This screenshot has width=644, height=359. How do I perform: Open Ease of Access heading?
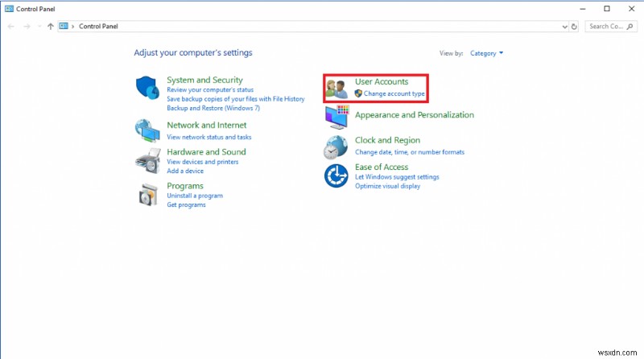tap(382, 167)
